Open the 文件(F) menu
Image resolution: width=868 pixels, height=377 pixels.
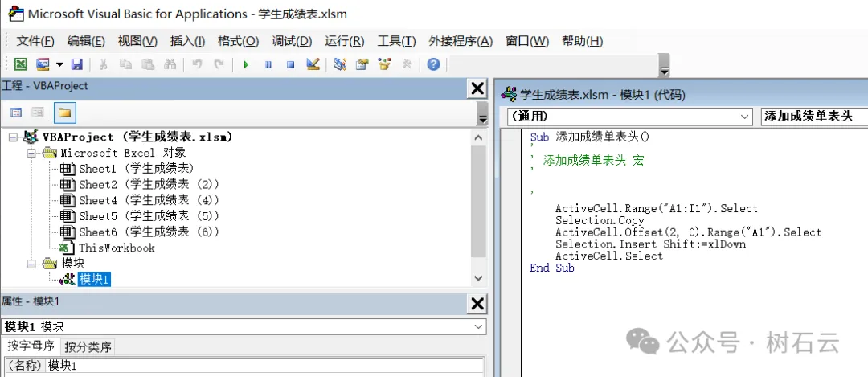[x=35, y=41]
